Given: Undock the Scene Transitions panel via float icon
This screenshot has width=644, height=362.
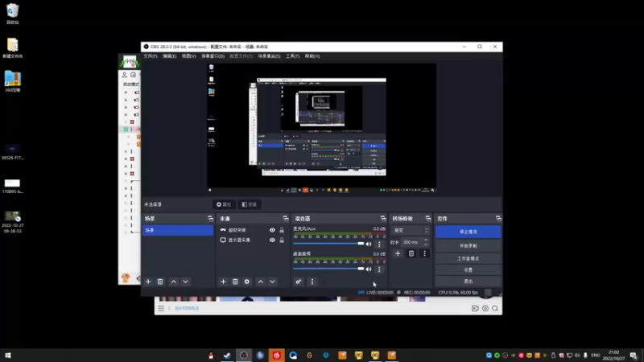Looking at the screenshot, I should (x=428, y=218).
